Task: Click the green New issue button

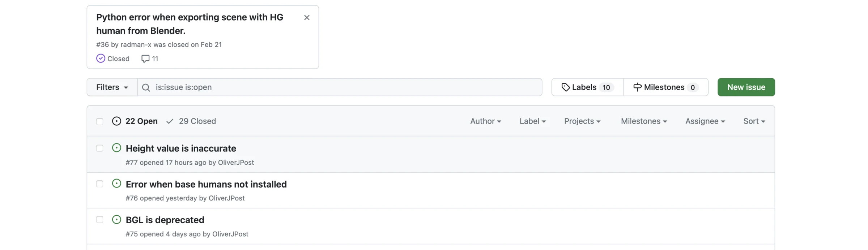Action: 746,87
